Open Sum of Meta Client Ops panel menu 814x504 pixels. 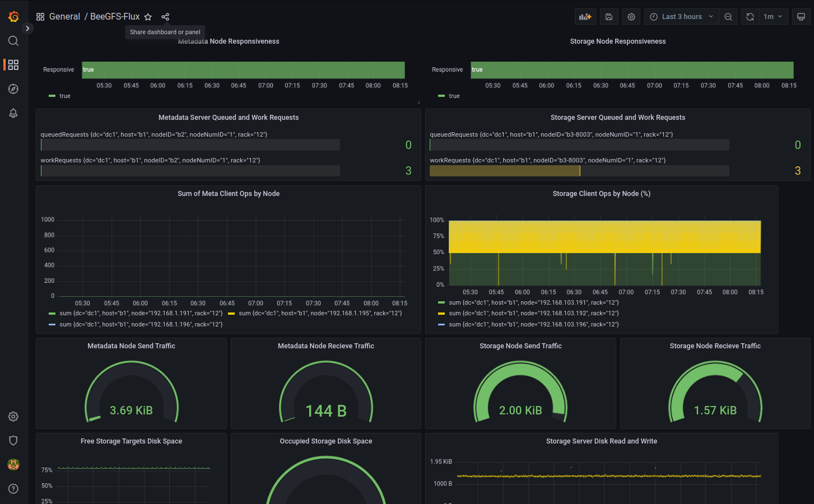(229, 194)
